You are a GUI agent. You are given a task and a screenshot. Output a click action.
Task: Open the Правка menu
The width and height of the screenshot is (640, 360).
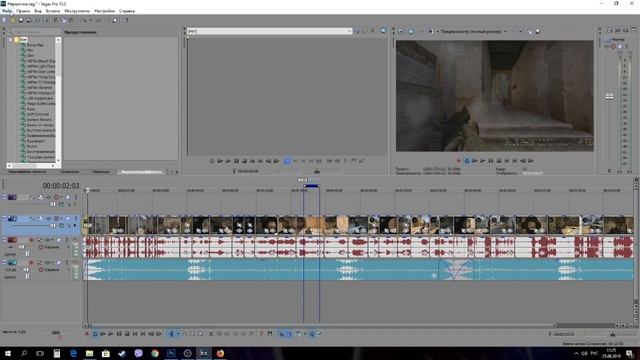tap(23, 11)
